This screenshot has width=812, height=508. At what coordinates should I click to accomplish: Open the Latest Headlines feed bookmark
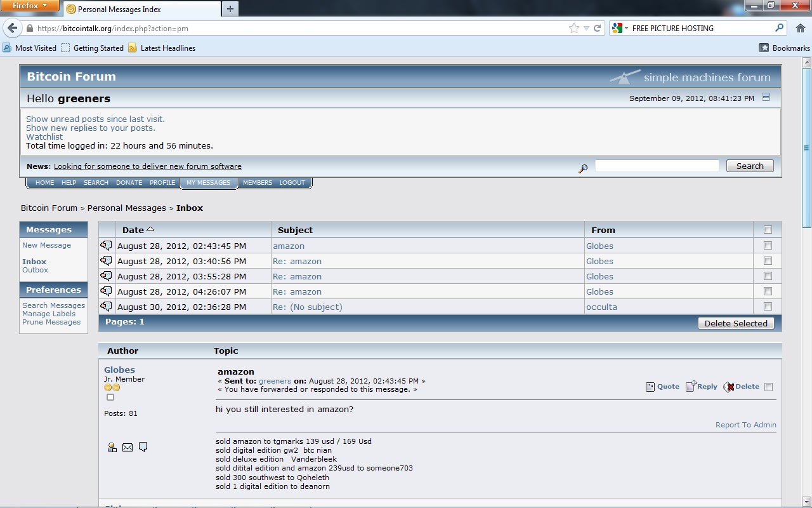[162, 48]
